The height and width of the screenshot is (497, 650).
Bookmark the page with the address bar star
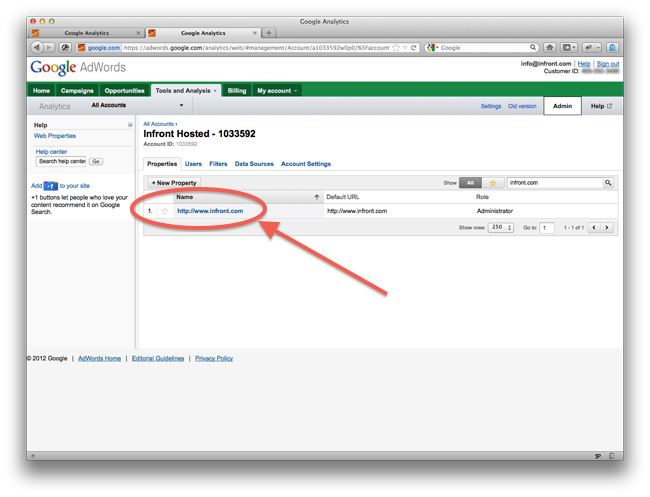[x=396, y=48]
